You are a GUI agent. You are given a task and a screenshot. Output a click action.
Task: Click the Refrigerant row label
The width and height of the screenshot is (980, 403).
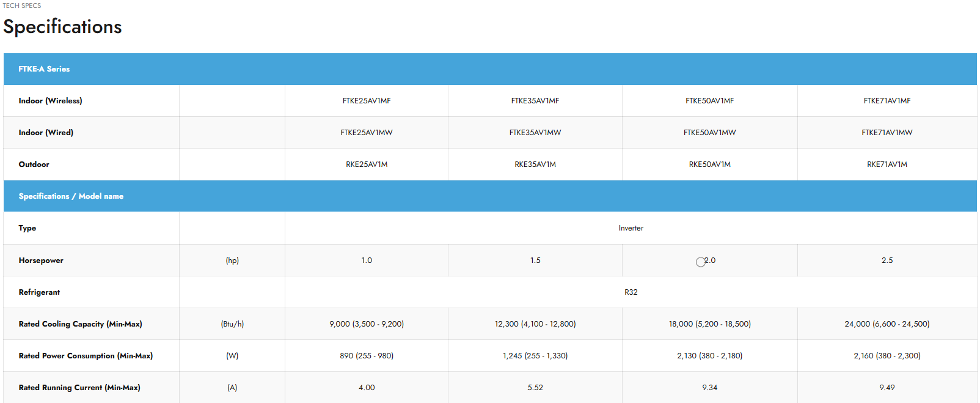39,292
